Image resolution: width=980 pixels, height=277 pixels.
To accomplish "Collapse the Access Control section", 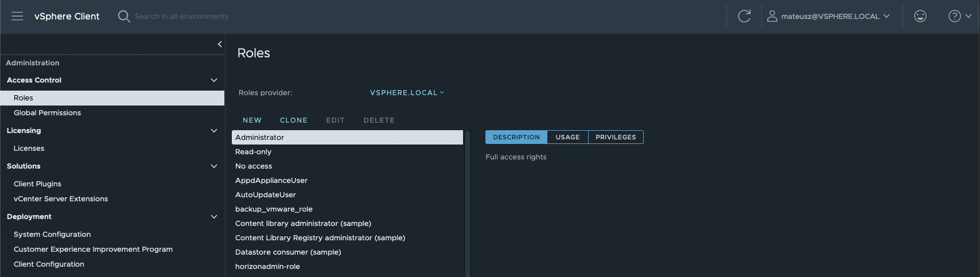I will coord(214,80).
